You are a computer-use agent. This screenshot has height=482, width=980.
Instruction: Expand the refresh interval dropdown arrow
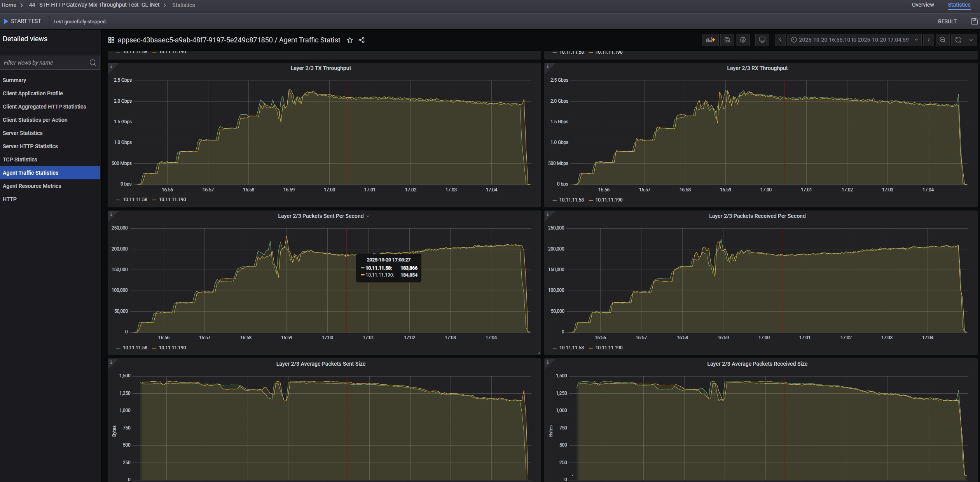click(971, 40)
